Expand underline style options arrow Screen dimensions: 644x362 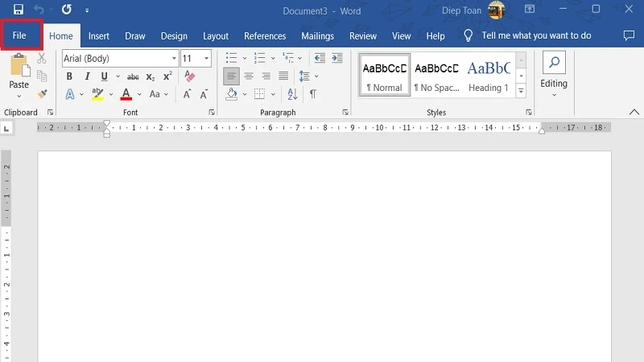click(x=118, y=76)
